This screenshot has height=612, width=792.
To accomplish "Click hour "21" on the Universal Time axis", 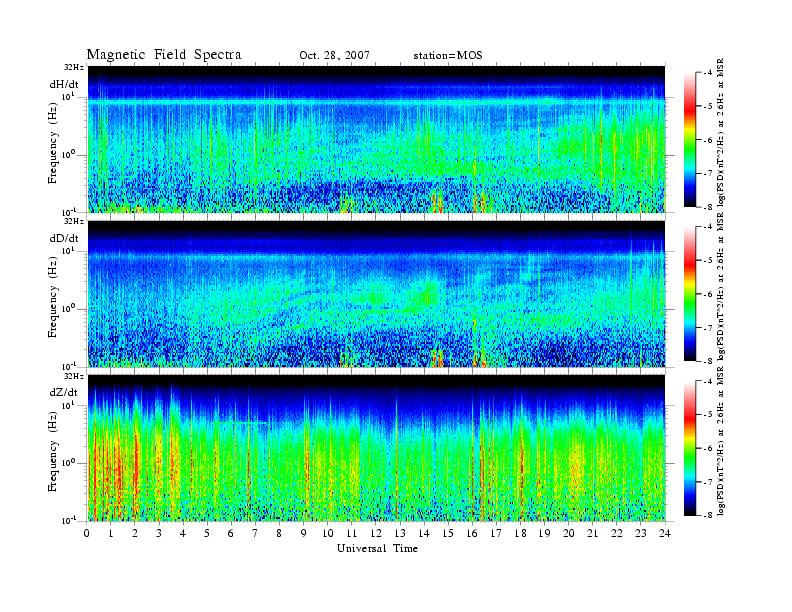I will tap(592, 533).
